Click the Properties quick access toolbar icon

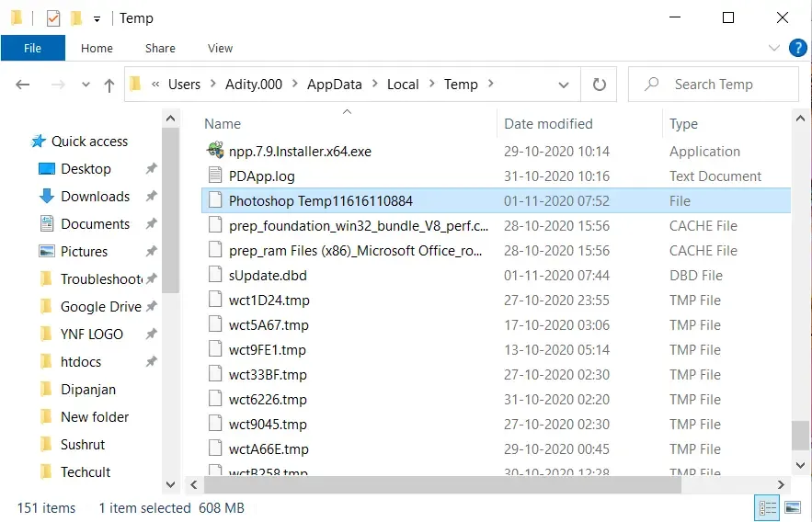[52, 18]
